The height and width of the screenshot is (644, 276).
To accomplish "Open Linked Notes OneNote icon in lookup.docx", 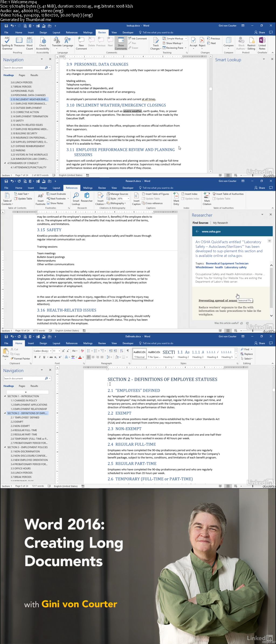I will [262, 43].
